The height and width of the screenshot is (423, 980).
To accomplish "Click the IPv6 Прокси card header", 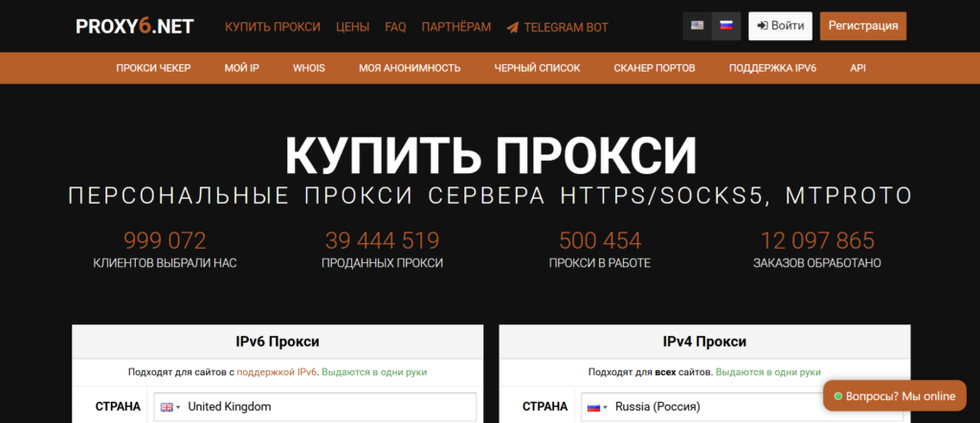I will 278,342.
